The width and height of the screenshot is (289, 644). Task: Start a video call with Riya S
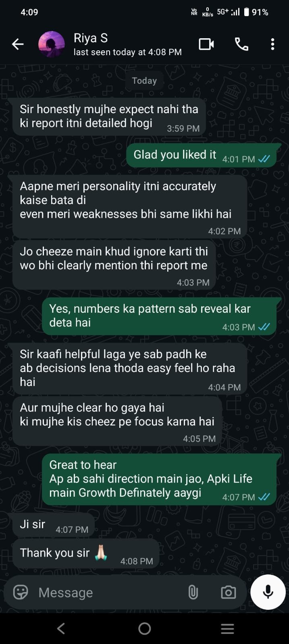pos(206,44)
